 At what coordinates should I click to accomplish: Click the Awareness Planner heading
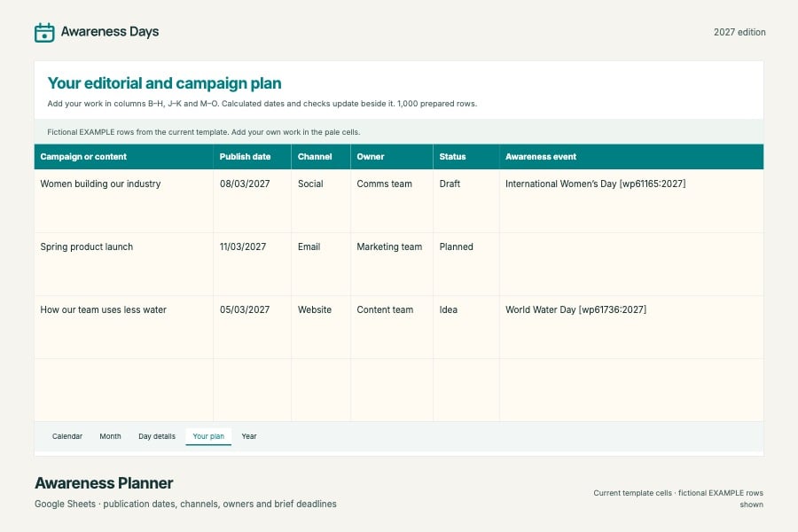tap(104, 483)
